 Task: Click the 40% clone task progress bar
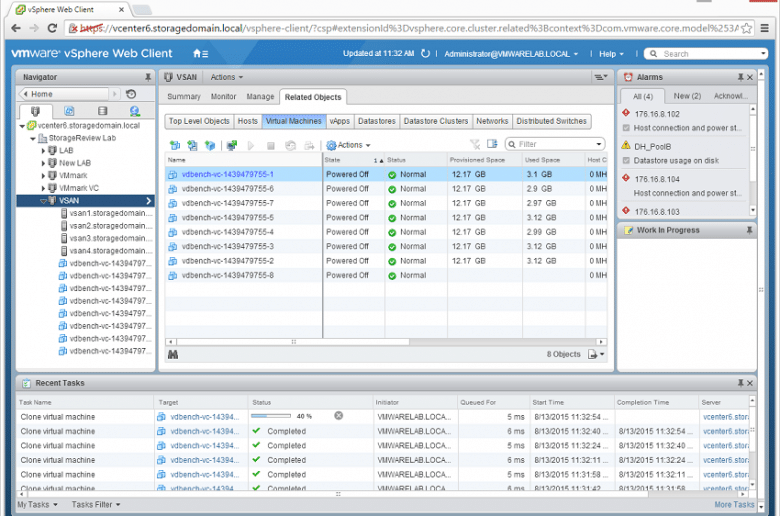(x=271, y=415)
